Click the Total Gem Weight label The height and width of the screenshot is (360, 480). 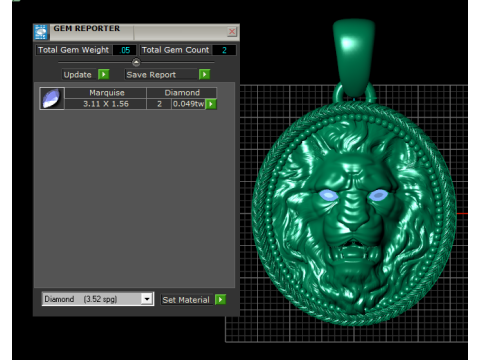tap(73, 50)
